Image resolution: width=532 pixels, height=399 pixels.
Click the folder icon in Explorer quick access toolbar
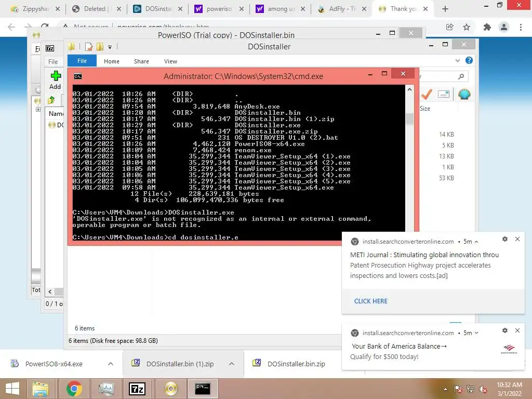coord(72,46)
